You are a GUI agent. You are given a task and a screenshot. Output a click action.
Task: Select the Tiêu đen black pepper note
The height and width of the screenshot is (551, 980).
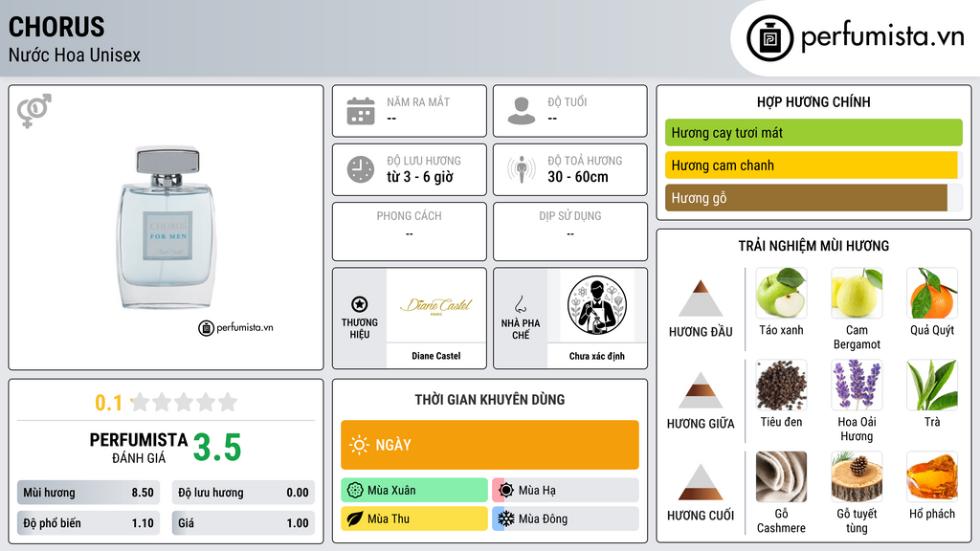781,385
